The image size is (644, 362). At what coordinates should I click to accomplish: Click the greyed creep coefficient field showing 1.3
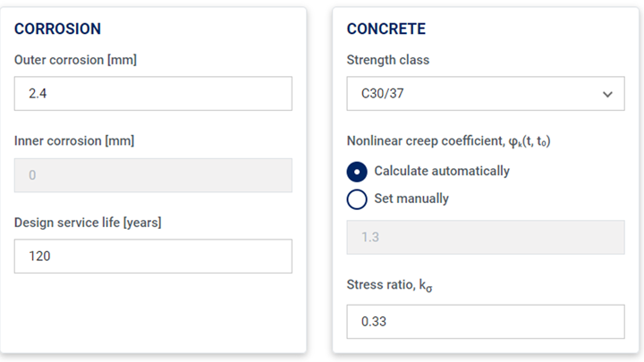tap(486, 237)
